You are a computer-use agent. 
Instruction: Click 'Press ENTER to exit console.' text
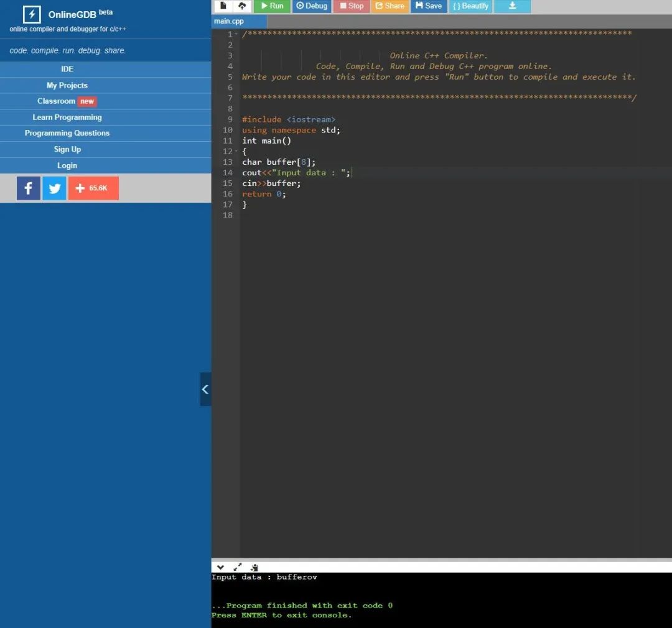[x=281, y=615]
